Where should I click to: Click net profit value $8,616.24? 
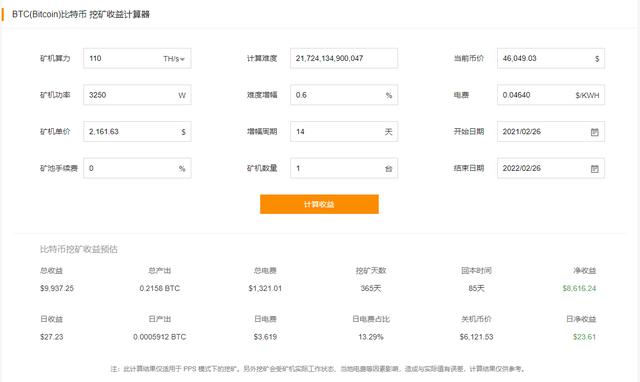tap(579, 289)
